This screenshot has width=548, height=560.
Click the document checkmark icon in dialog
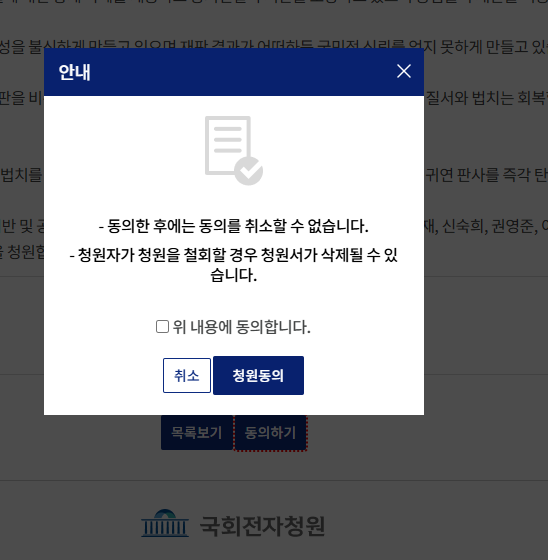coord(234,150)
